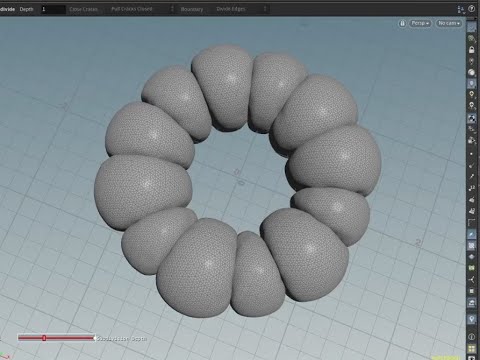Click the Depth value input field
This screenshot has width=480, height=360.
[53, 9]
